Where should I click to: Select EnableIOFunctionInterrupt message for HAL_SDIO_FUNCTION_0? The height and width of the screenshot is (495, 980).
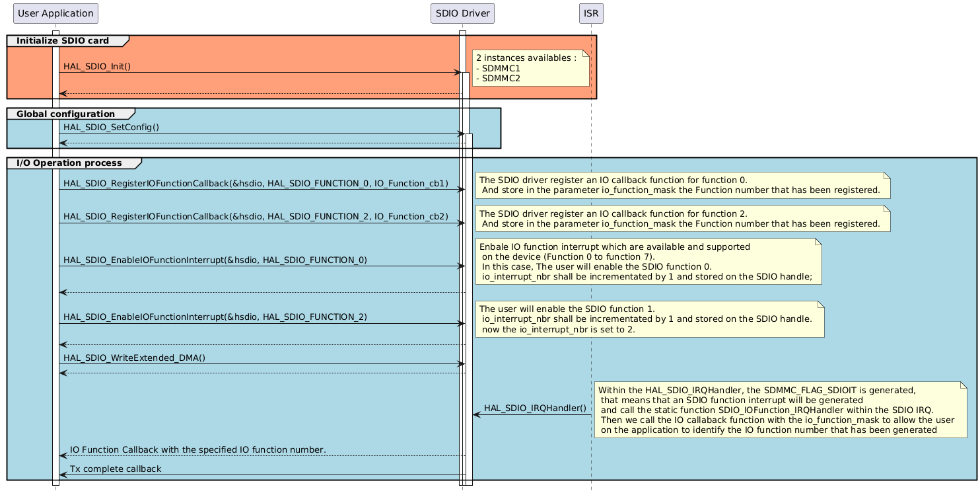215,260
